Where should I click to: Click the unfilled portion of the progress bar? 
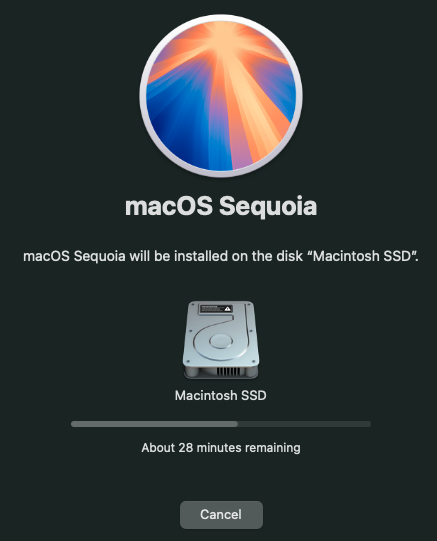tap(304, 424)
